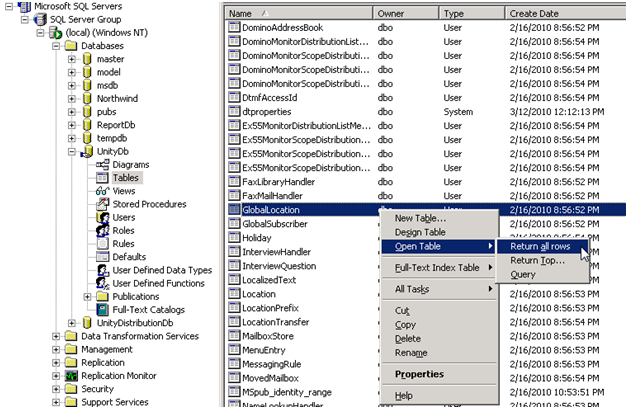Viewport: 628px width, 409px height.
Task: Click table icon beside GlobalSubscriber
Action: pos(234,224)
